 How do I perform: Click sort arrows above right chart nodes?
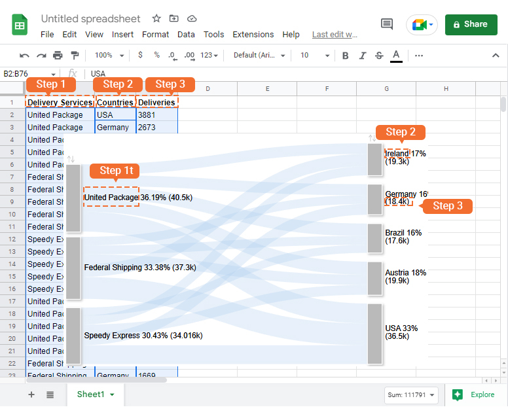click(372, 138)
